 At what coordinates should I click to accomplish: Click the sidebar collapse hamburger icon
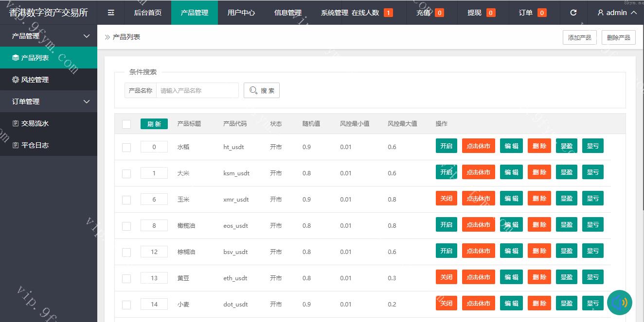coord(111,13)
